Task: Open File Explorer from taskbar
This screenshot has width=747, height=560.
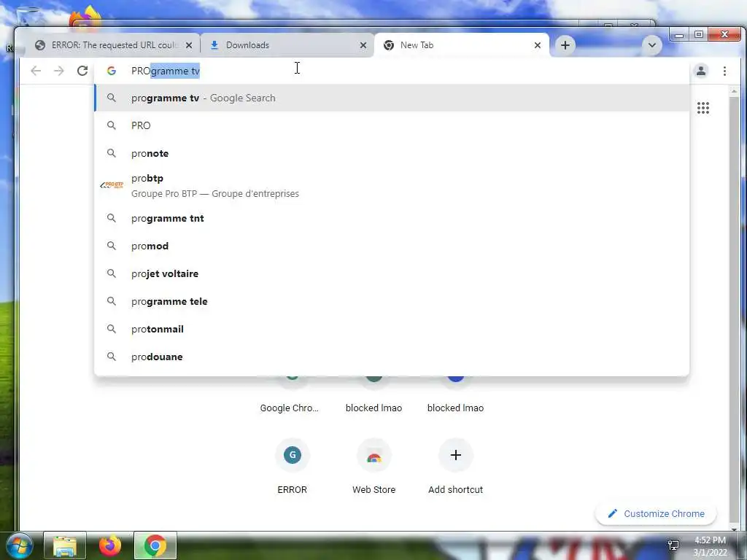Action: (65, 545)
